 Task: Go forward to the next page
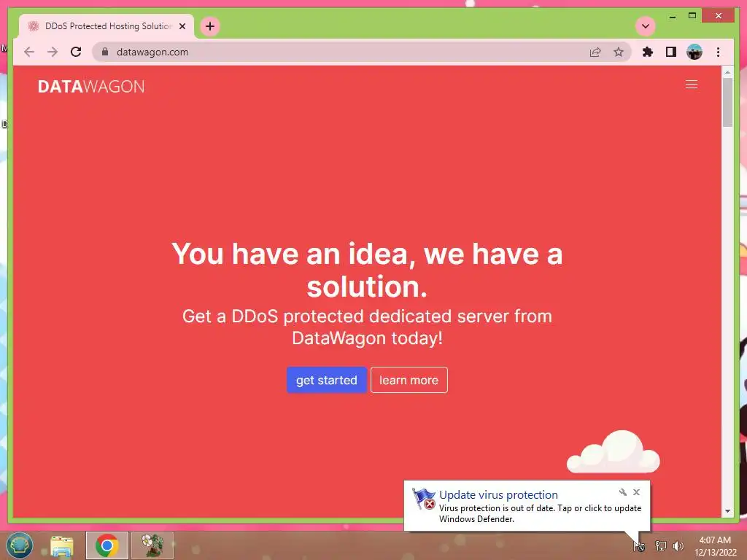pyautogui.click(x=53, y=52)
